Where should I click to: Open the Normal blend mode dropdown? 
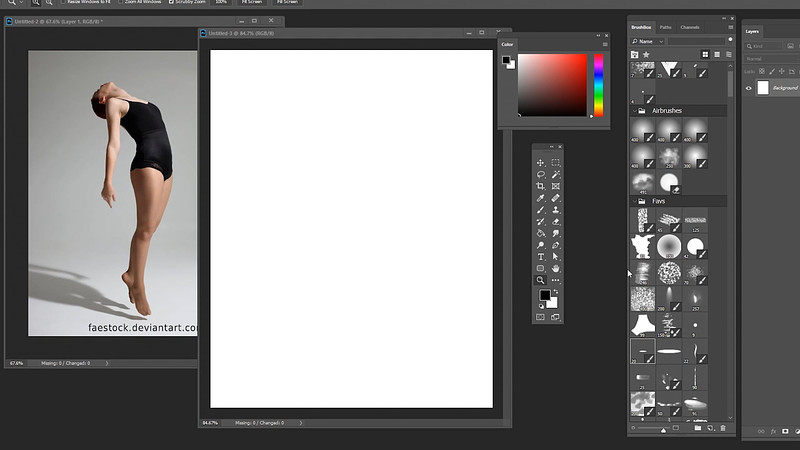[x=770, y=59]
